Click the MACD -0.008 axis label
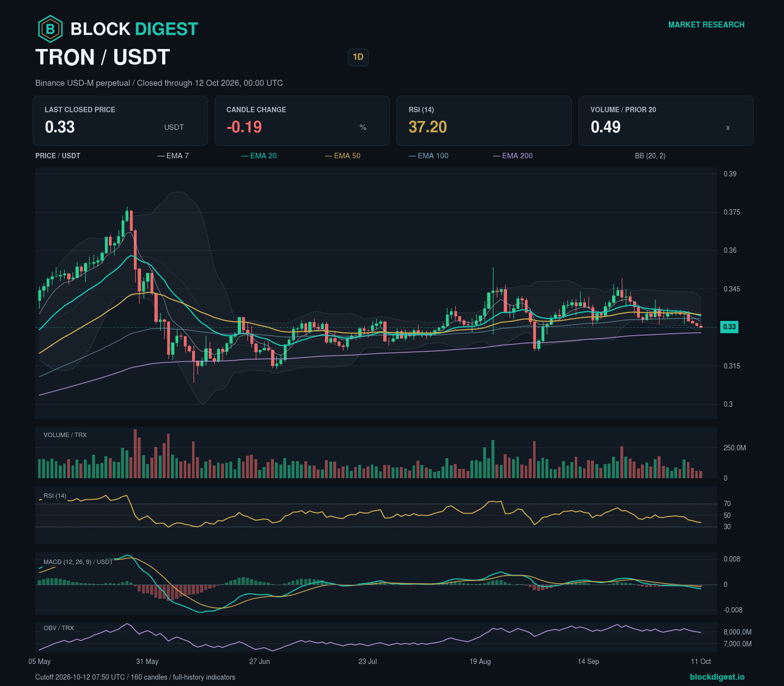The image size is (784, 686). tap(733, 610)
